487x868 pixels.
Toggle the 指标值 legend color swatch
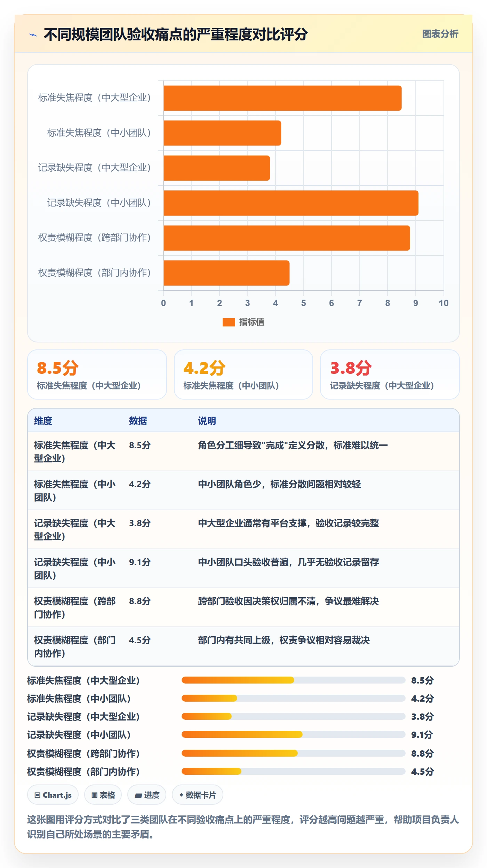click(x=229, y=322)
